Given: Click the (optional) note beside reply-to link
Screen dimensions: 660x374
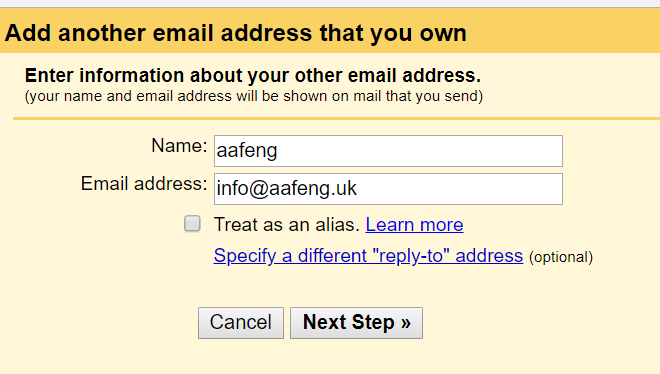Looking at the screenshot, I should 561,257.
